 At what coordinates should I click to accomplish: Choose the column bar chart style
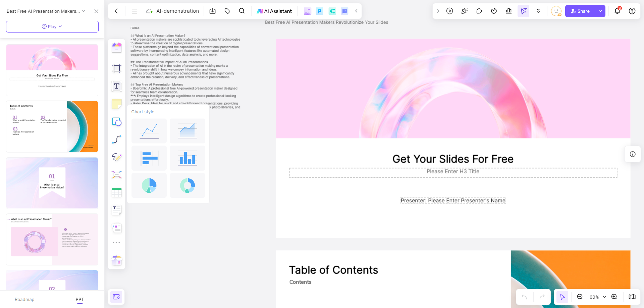click(187, 158)
